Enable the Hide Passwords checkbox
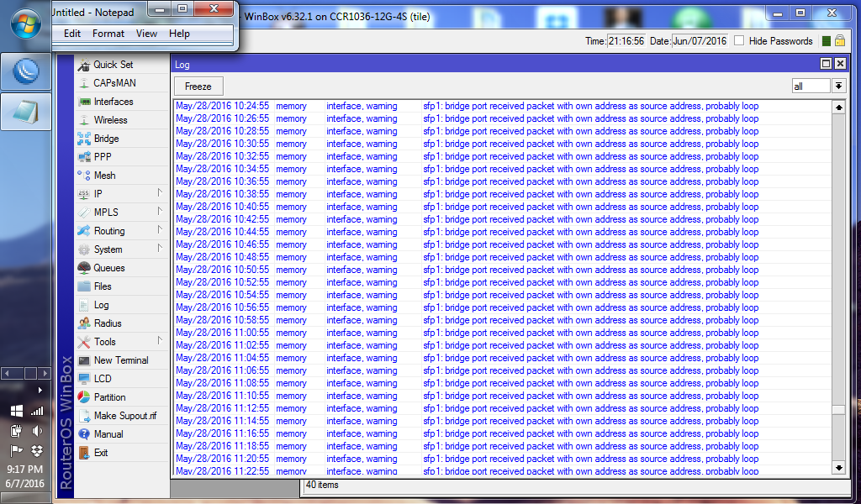This screenshot has width=861, height=504. 737,40
